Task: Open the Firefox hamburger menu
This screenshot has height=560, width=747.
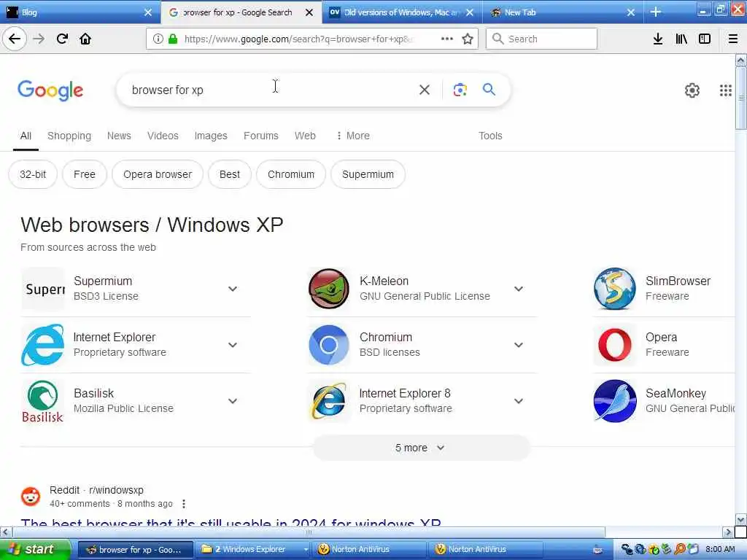Action: point(733,39)
